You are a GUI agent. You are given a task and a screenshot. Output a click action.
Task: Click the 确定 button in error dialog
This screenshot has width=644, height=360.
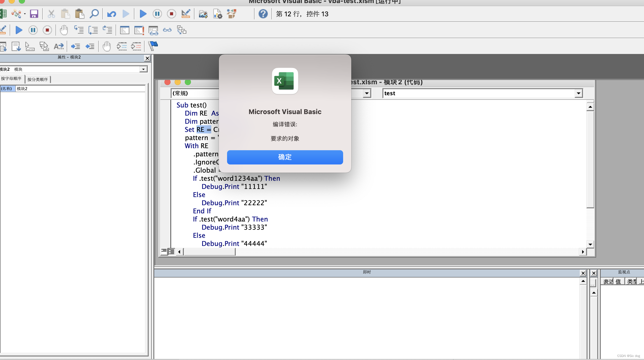285,157
